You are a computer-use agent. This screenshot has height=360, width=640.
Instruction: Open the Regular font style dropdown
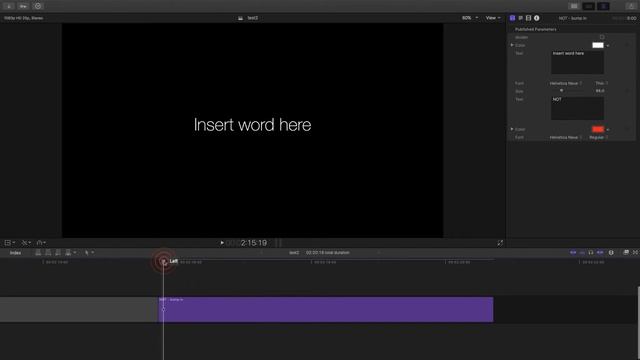tap(599, 138)
